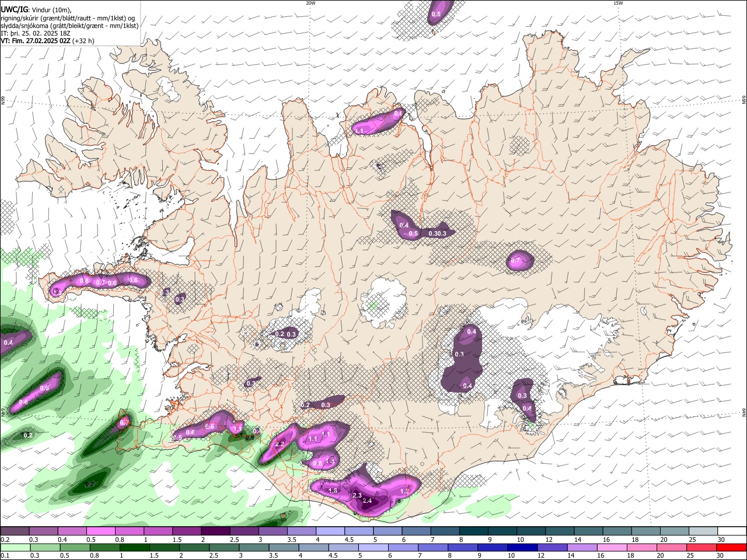
Task: Click the UWC/IG title text in the header box
Action: pyautogui.click(x=14, y=9)
